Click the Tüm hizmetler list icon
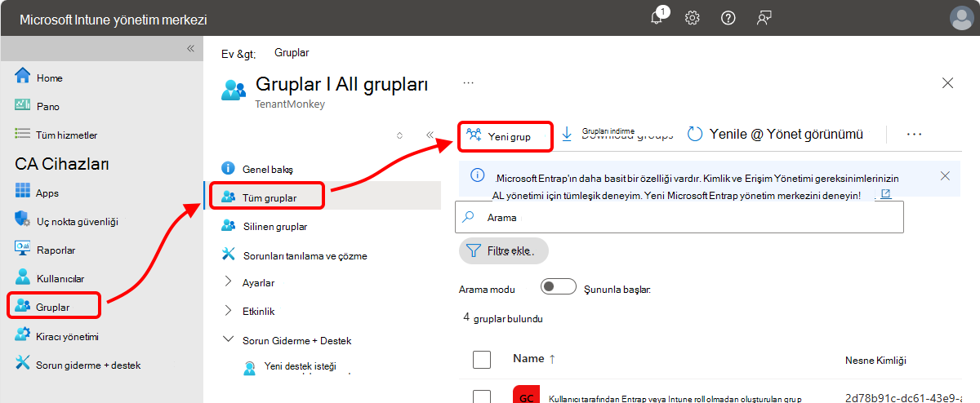Viewport: 980px width, 403px height. coord(23,134)
